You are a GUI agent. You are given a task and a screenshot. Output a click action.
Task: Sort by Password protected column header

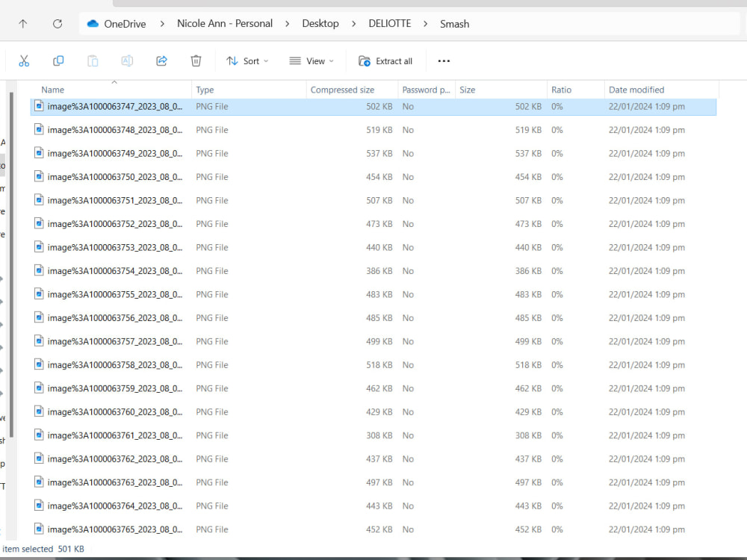427,90
